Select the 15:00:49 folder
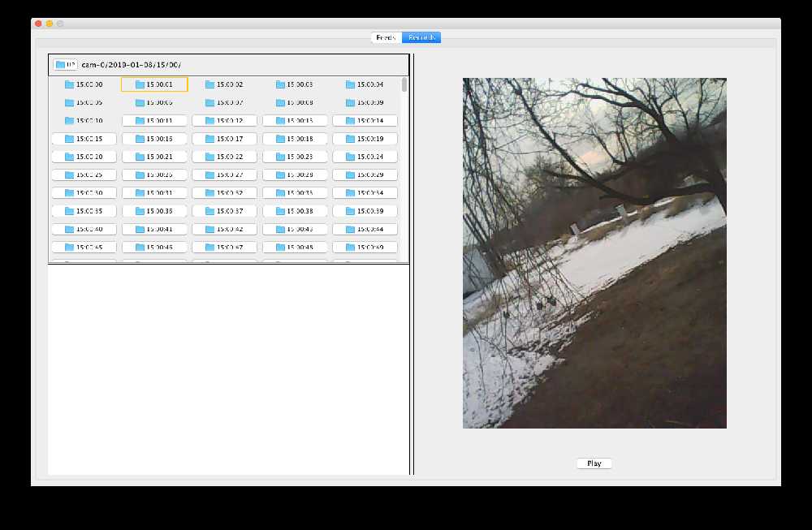 (x=365, y=247)
